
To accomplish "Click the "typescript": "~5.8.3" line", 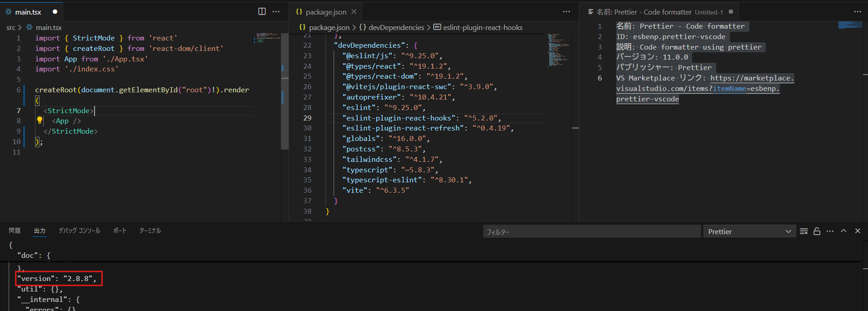I will [x=390, y=170].
